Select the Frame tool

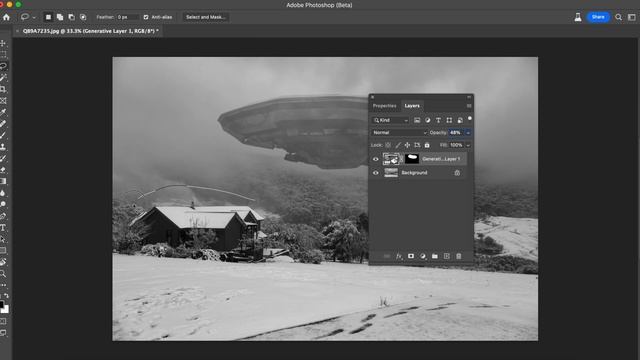3,100
